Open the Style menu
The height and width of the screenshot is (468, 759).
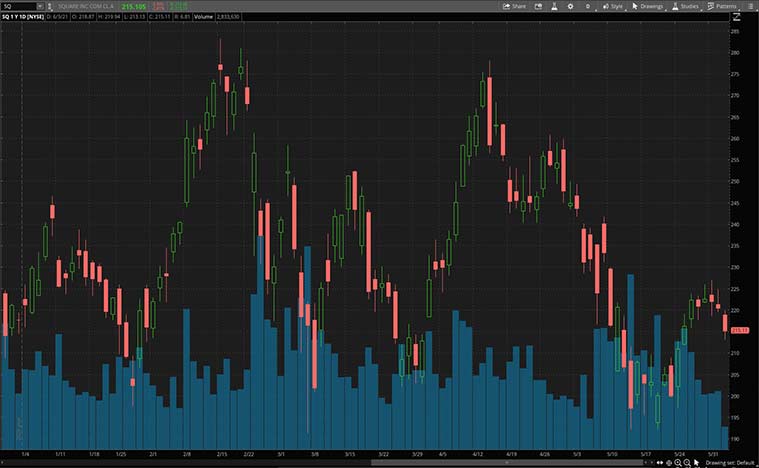click(612, 6)
